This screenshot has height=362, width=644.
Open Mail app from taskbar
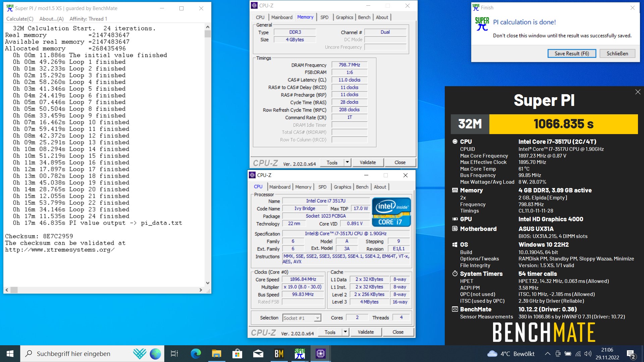[x=258, y=354]
